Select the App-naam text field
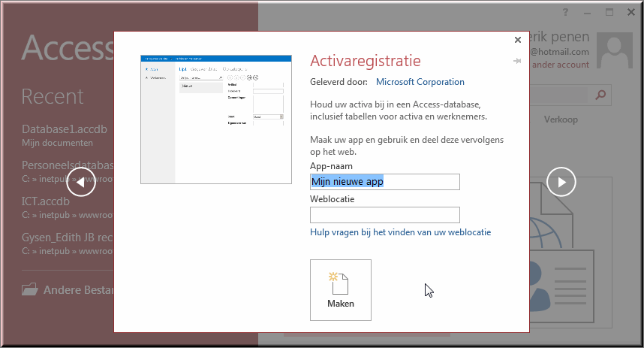644x348 pixels. (x=385, y=182)
